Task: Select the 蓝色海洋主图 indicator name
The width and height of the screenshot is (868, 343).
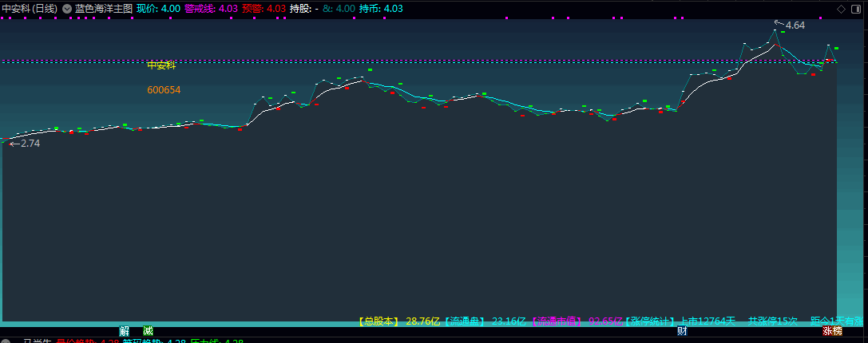Action: click(104, 9)
